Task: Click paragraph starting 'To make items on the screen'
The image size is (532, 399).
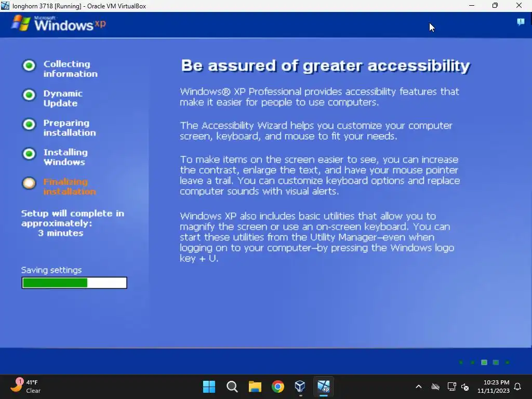Action: click(320, 175)
